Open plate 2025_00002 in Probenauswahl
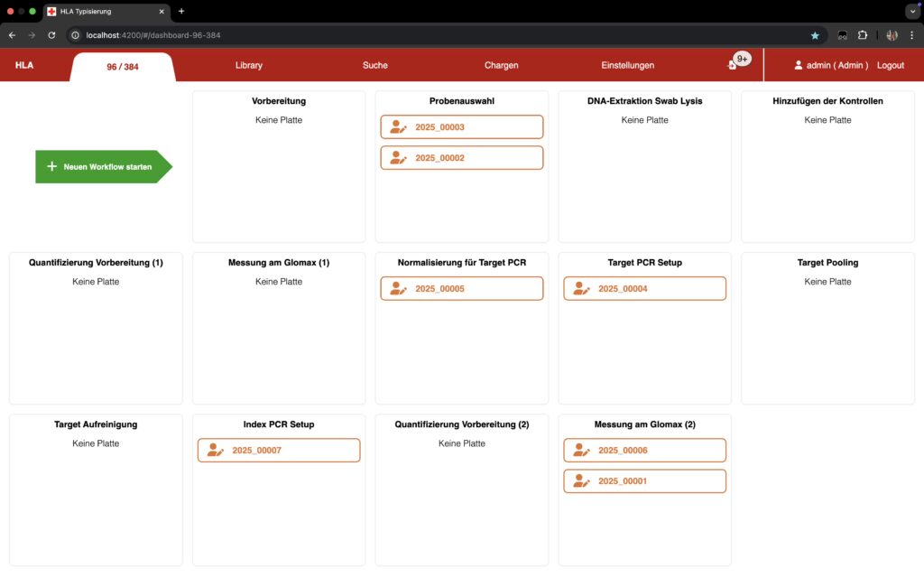This screenshot has width=924, height=578. [x=461, y=157]
